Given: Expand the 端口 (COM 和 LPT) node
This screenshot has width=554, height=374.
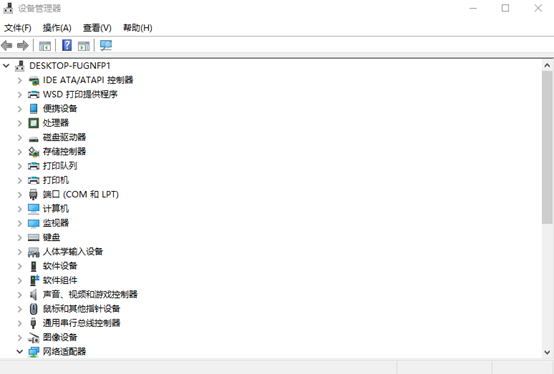Looking at the screenshot, I should (x=20, y=195).
